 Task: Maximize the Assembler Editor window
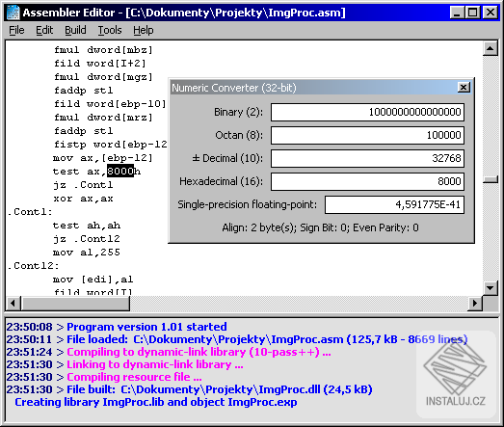click(473, 13)
